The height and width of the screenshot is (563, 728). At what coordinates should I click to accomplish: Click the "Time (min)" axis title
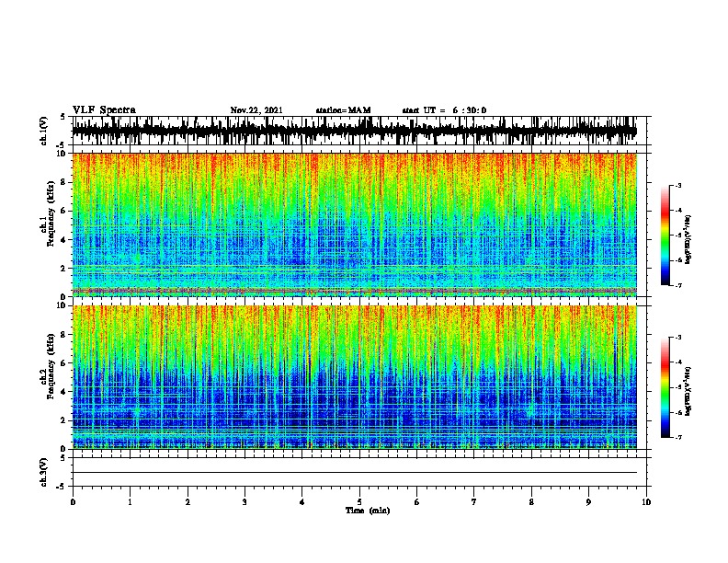click(368, 511)
